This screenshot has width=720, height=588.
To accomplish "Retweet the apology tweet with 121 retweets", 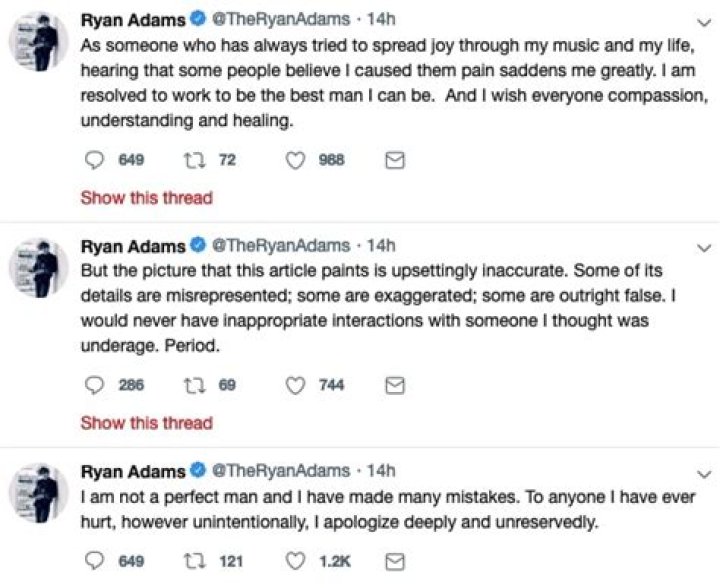I will tap(198, 561).
